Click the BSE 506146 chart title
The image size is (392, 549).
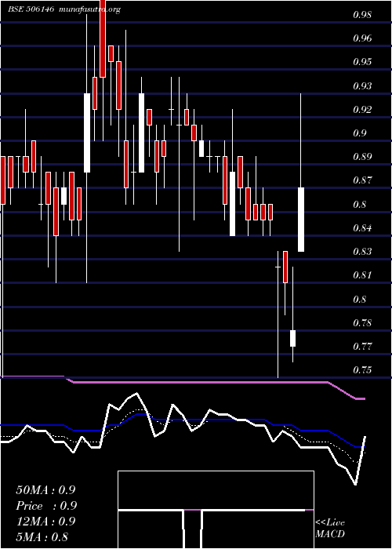pos(31,9)
